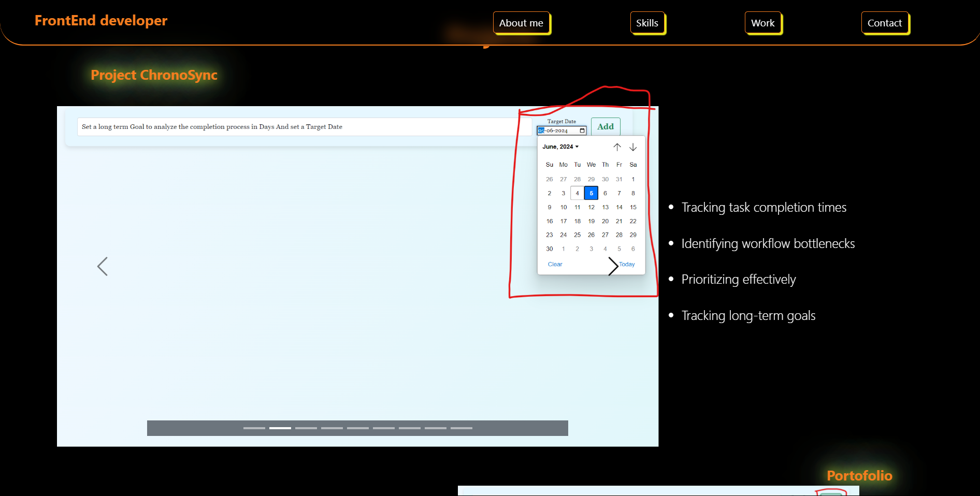The image size is (980, 496).
Task: Pick May 31 in the calendar
Action: pos(619,179)
